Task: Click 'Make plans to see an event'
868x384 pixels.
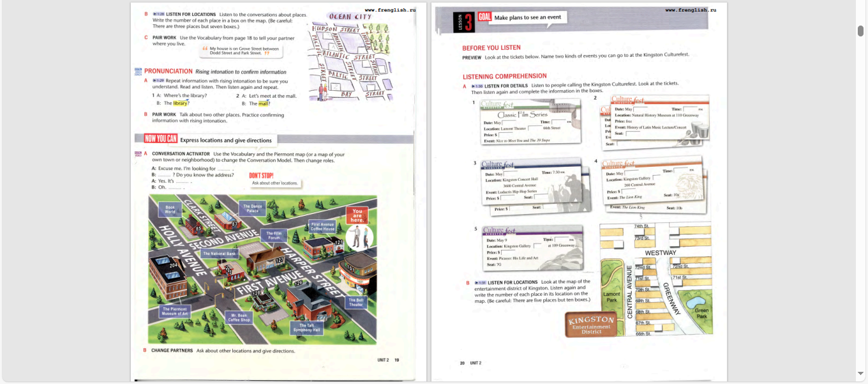Action: pyautogui.click(x=528, y=17)
